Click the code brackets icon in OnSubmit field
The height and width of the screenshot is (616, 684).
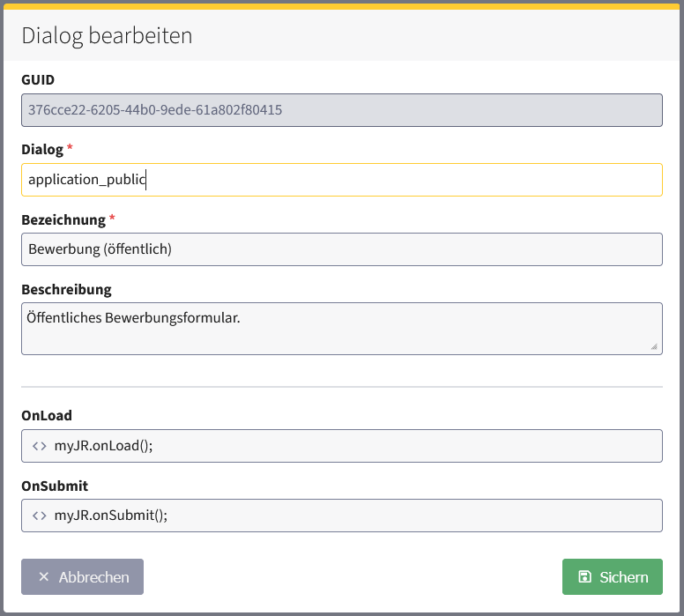coord(40,516)
